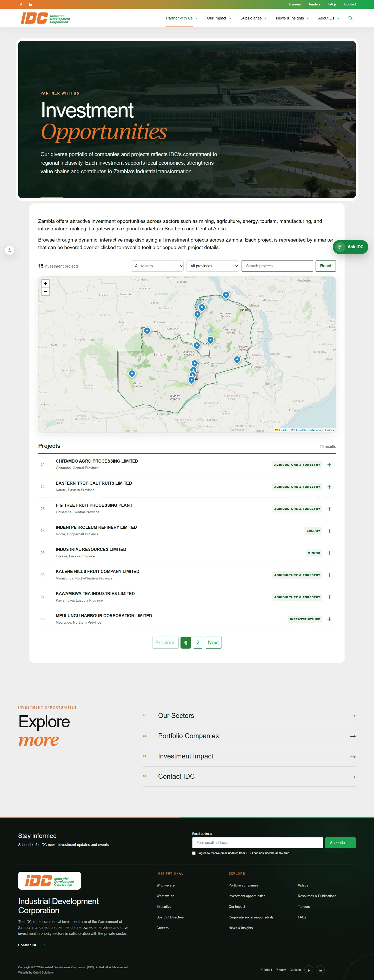
Task: Open the About Us menu
Action: [329, 18]
